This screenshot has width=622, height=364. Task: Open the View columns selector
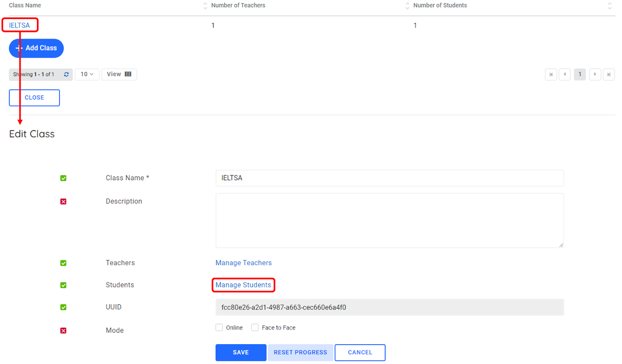(119, 74)
